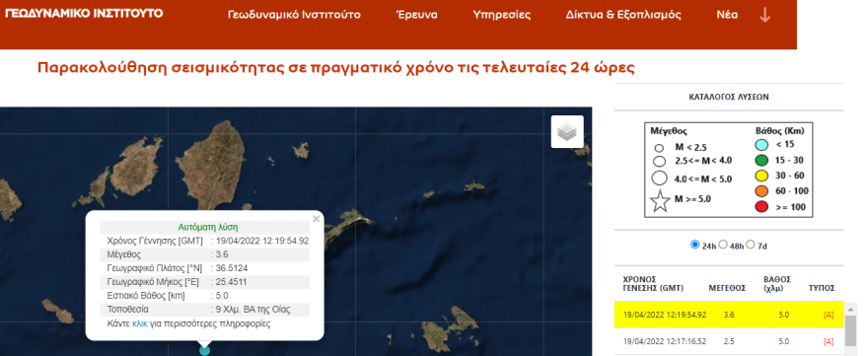Viewport: 868px width, 356px height.
Task: Click the ΓΕΩΔΥΝΑΜΙΚΟ ΙΝΣΤΙΤΟΥΤΟ site logo
Action: coord(84,13)
